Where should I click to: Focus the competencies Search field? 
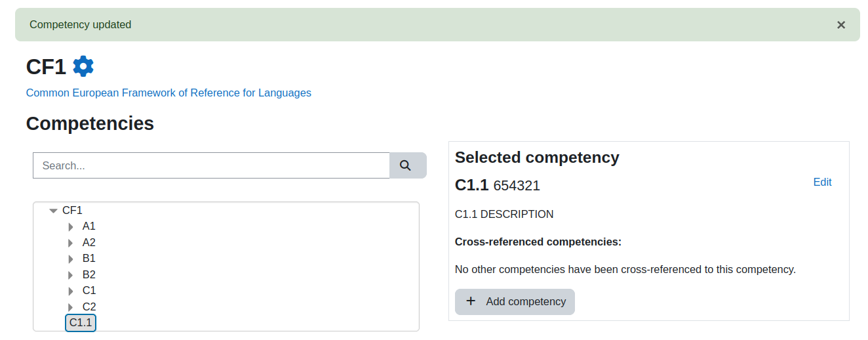click(x=211, y=165)
